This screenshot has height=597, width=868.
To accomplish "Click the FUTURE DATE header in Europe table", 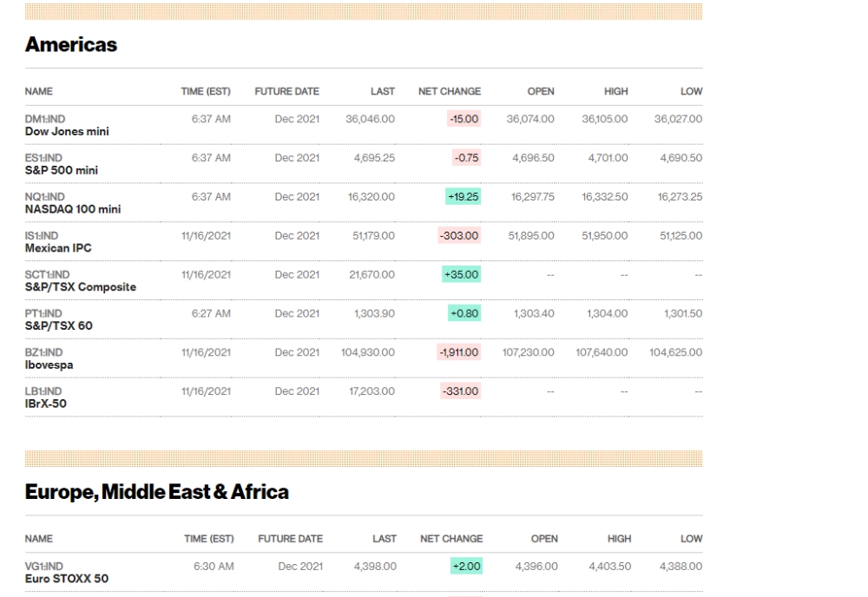I will 291,539.
